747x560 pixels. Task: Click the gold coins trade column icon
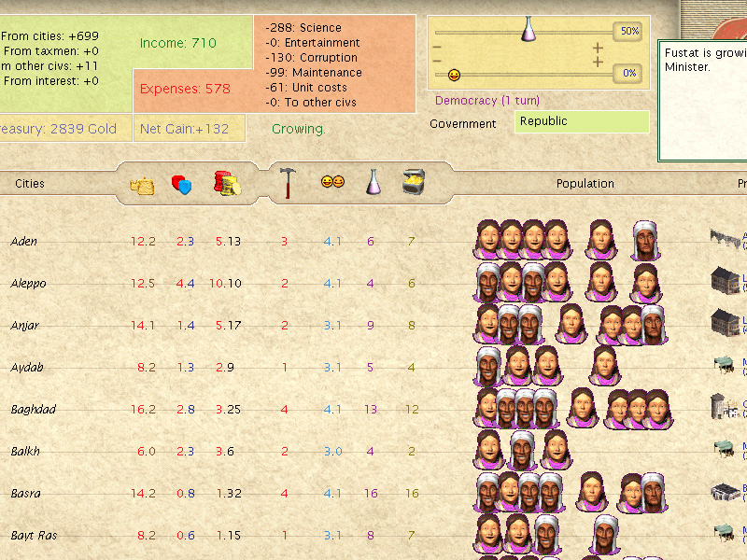click(x=227, y=183)
